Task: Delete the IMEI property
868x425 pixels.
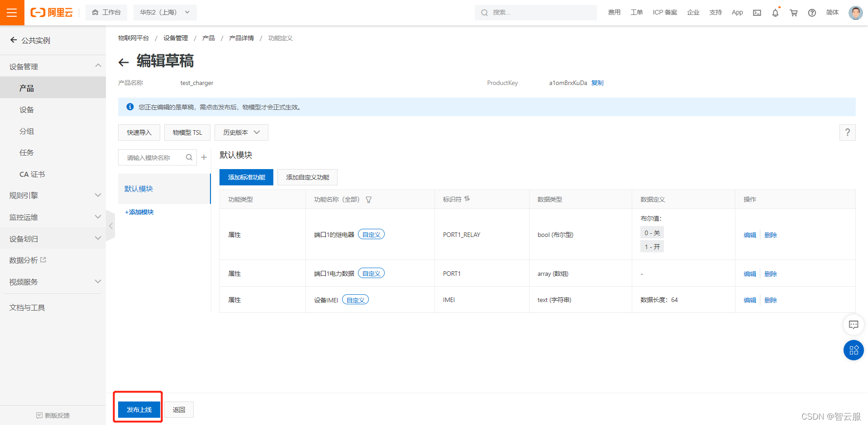Action: pyautogui.click(x=771, y=300)
